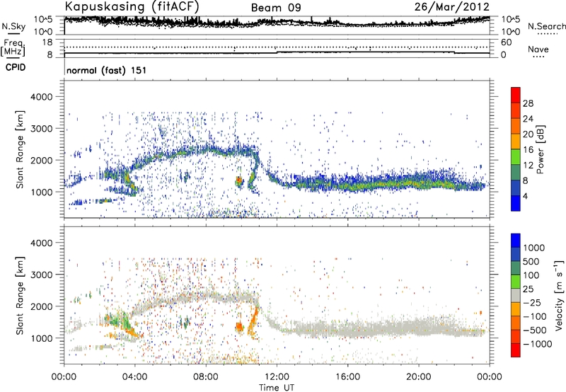
Task: Click the red high-power echo patch near 10:00
Action: coord(239,180)
